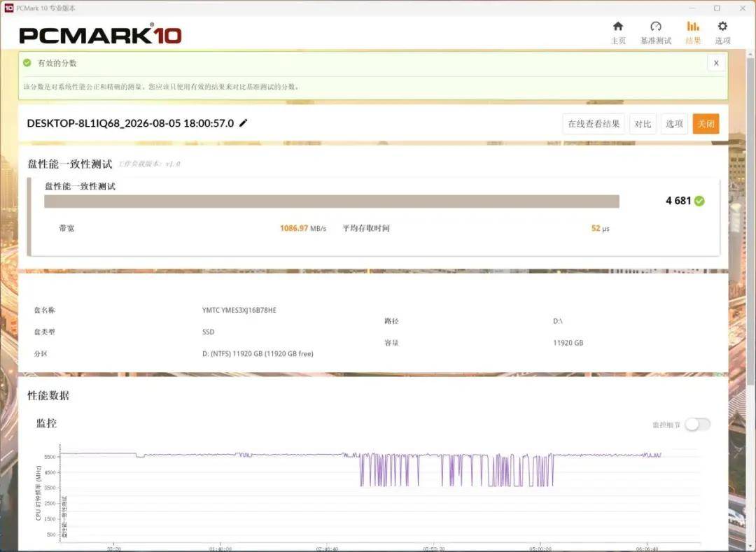Click the 监控 section label

(46, 423)
